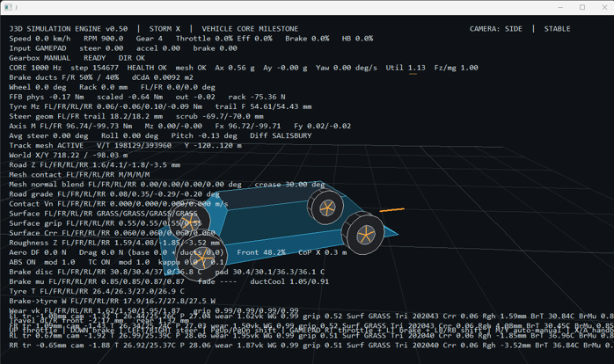The image size is (614, 364).
Task: Click the "DIR OK" status
Action: click(132, 58)
